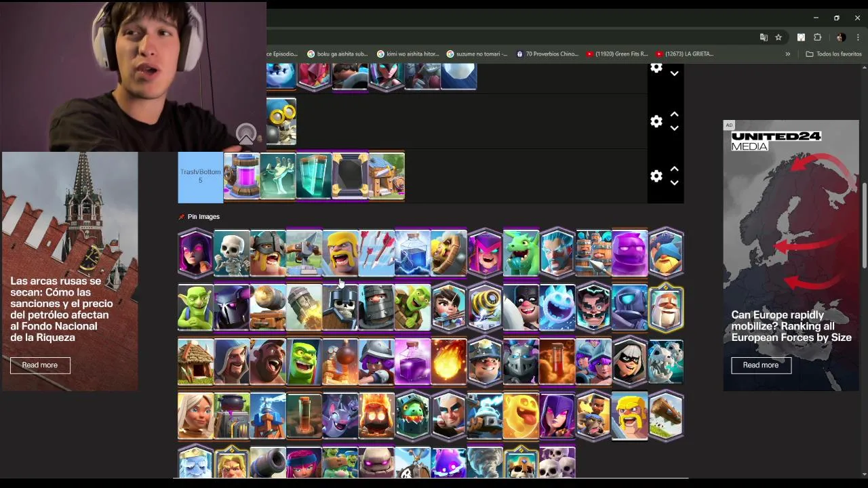The width and height of the screenshot is (868, 488).
Task: Choose the Tesla tower card
Action: [x=268, y=415]
